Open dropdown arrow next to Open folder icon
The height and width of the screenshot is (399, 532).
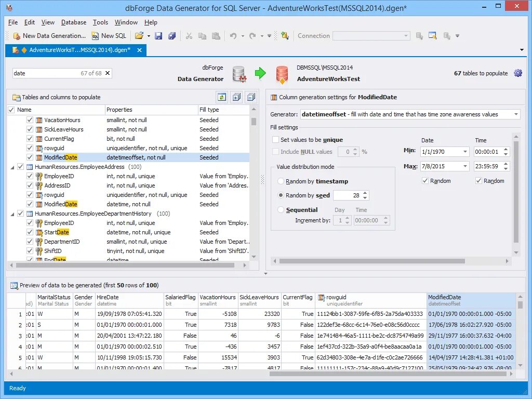click(x=149, y=36)
